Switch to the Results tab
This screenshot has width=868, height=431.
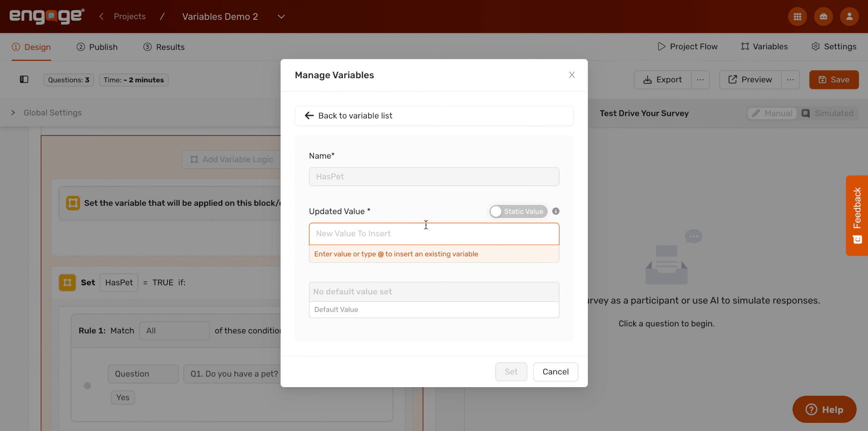click(x=164, y=47)
